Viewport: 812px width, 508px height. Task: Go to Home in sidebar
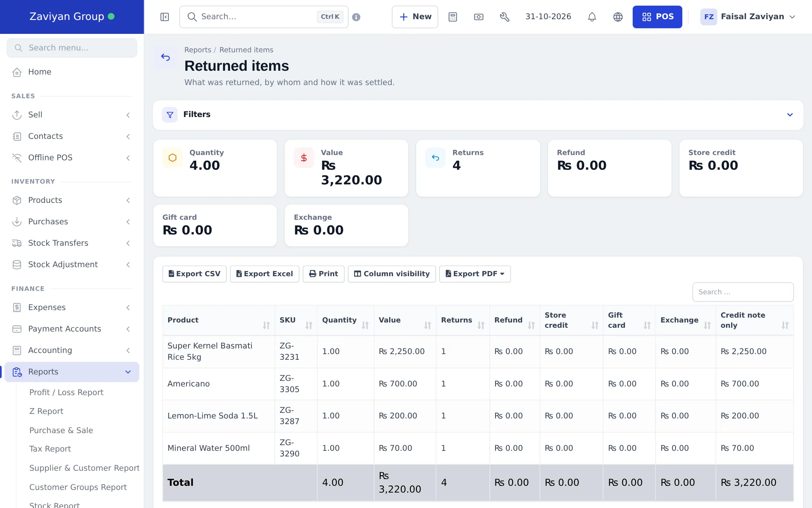coord(39,72)
